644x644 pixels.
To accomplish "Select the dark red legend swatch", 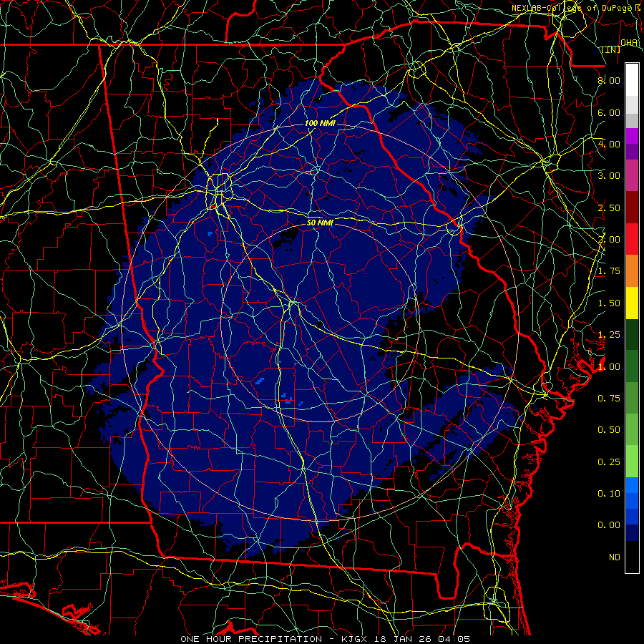I will point(632,208).
